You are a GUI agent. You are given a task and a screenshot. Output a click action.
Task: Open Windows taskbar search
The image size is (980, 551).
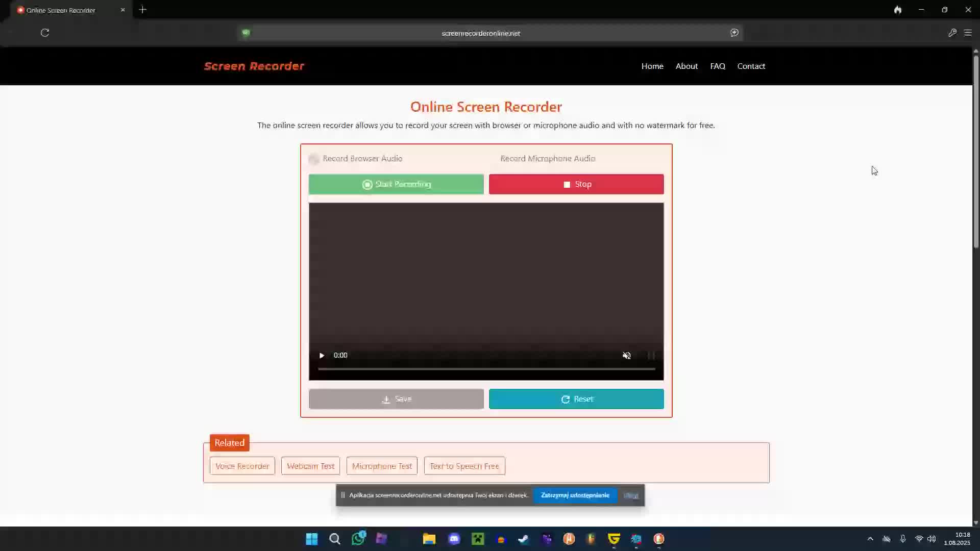335,539
